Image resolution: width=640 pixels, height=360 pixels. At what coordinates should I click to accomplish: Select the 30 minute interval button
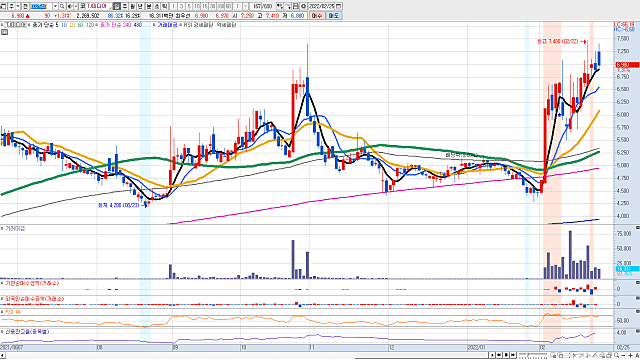coord(212,7)
